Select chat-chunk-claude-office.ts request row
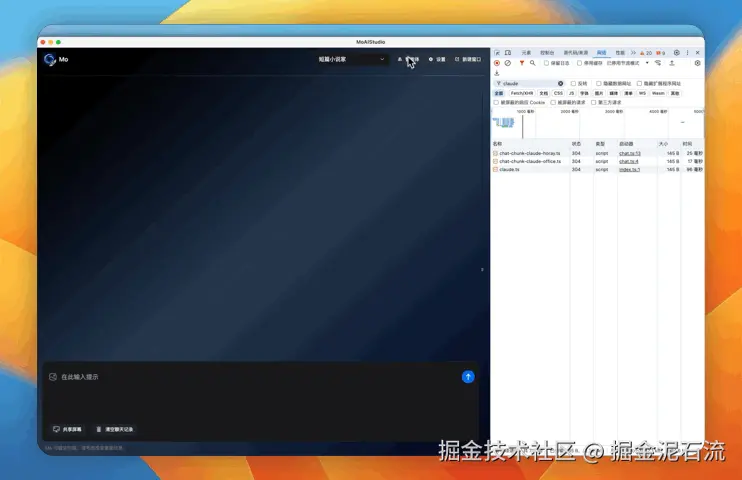The image size is (742, 480). (598, 161)
